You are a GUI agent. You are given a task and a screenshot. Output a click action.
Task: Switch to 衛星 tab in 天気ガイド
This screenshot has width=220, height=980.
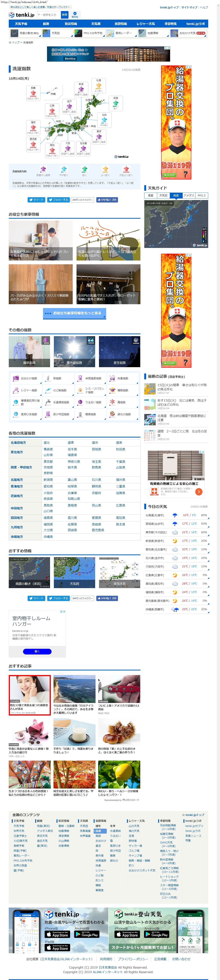[x=151, y=195]
